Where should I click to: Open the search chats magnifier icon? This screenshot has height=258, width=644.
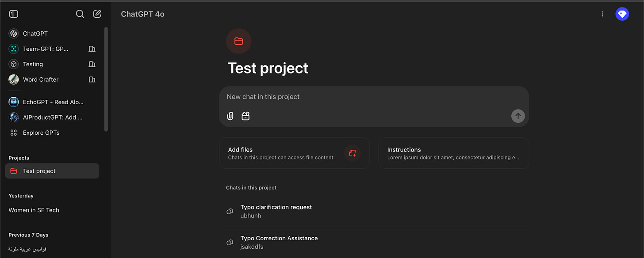pyautogui.click(x=80, y=14)
